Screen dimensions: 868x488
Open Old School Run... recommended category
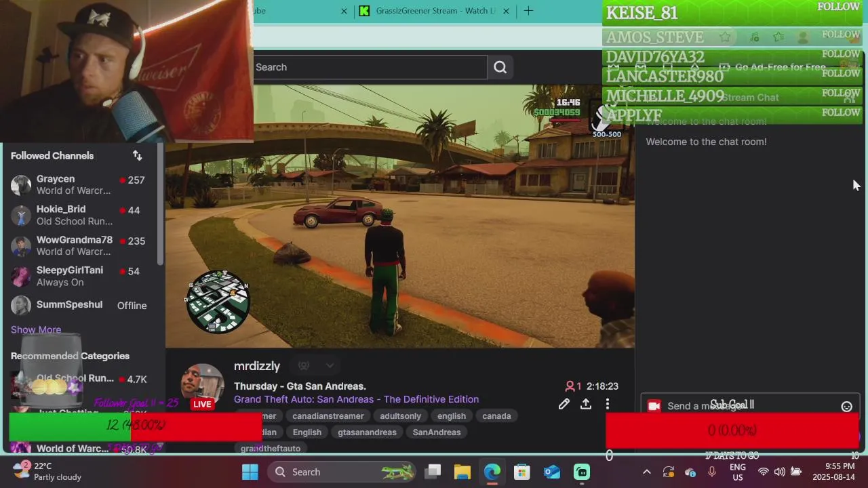point(81,383)
